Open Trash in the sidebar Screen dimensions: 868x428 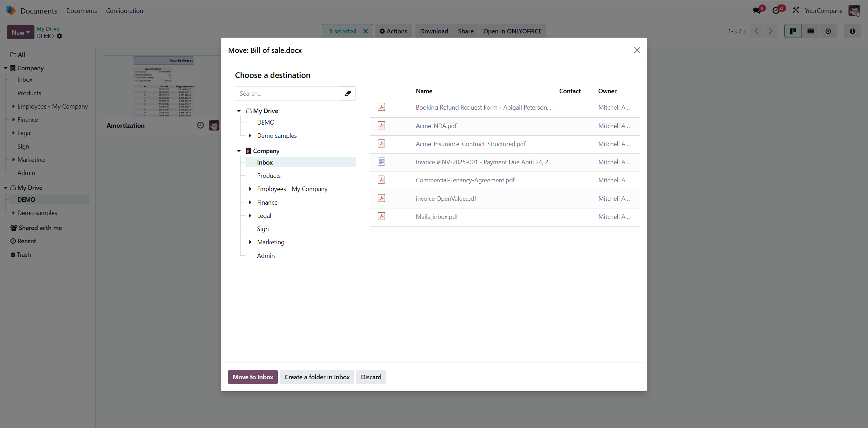(x=21, y=254)
